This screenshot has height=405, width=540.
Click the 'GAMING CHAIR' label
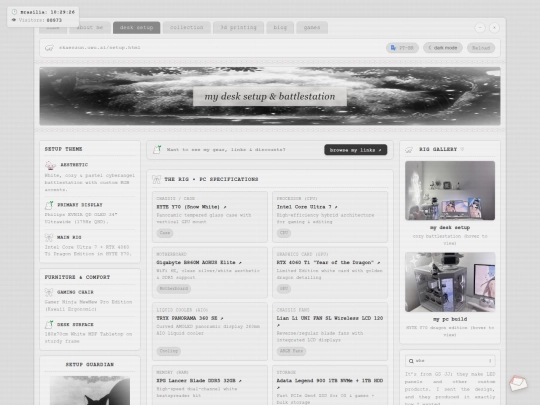(75, 292)
